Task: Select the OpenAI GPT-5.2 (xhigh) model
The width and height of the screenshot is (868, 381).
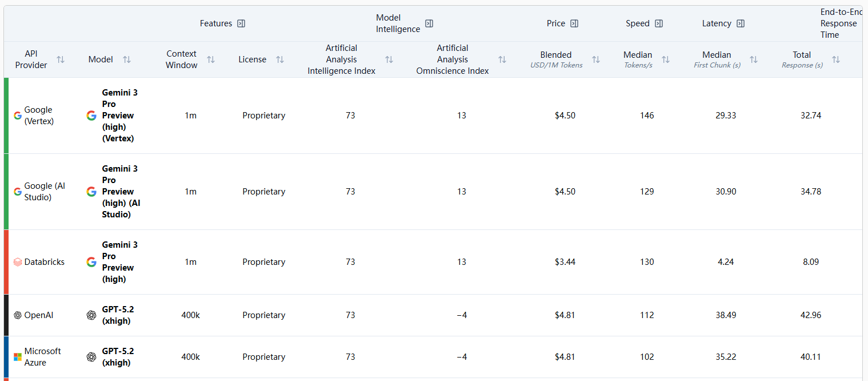Action: [x=118, y=315]
